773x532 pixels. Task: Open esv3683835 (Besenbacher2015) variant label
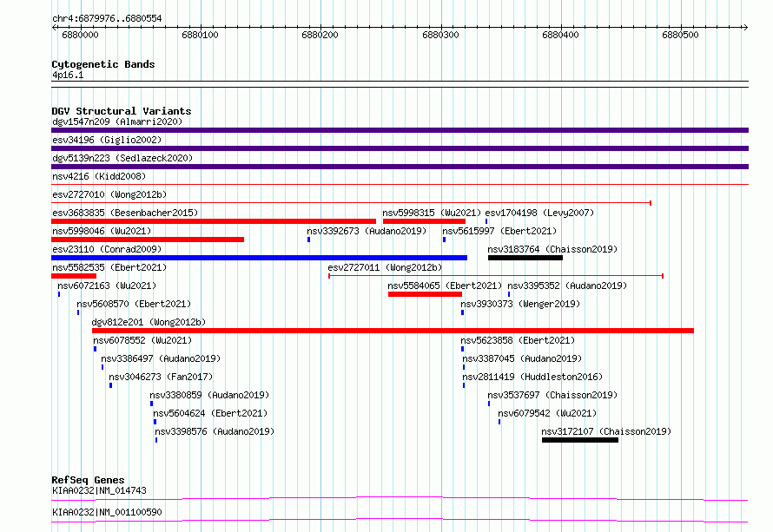click(x=125, y=213)
